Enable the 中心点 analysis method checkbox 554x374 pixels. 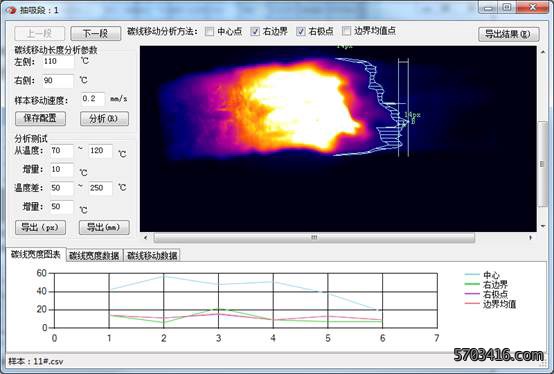[x=209, y=31]
